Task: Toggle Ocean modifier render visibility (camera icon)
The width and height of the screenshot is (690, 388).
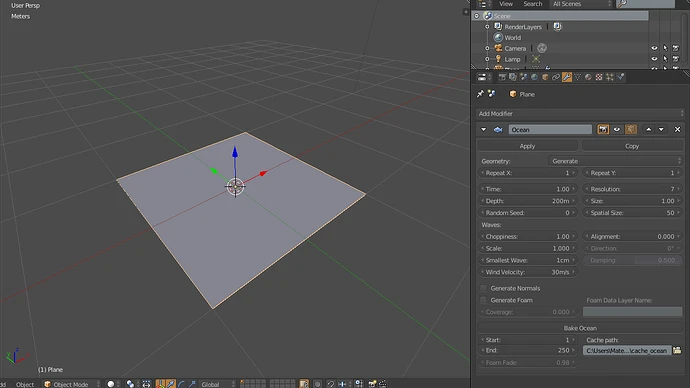Action: (603, 129)
